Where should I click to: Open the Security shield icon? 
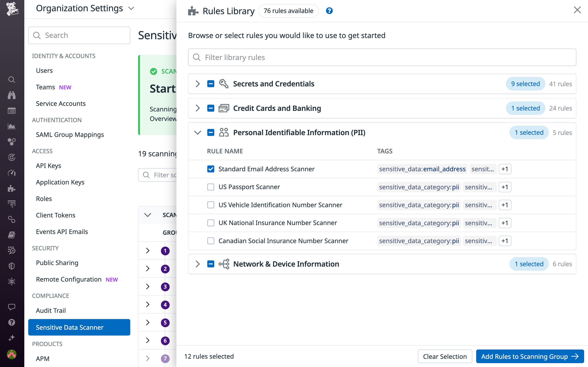point(12,266)
